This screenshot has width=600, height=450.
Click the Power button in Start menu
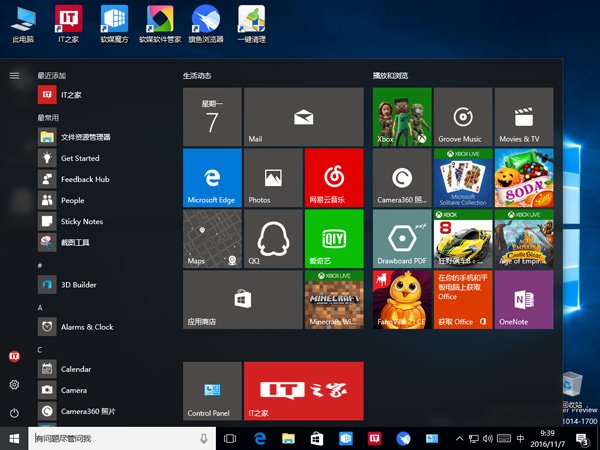point(14,413)
